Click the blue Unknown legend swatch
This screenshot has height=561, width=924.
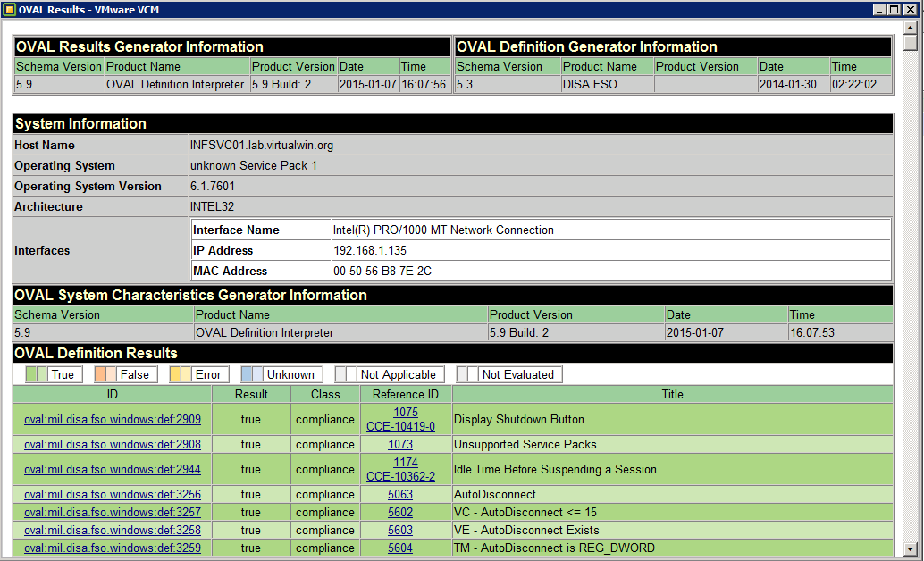point(252,374)
